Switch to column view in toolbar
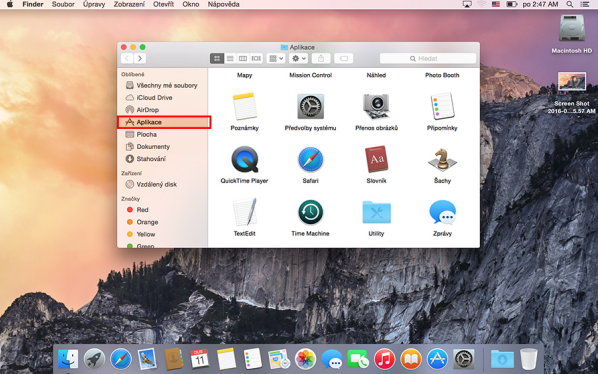 tap(243, 58)
